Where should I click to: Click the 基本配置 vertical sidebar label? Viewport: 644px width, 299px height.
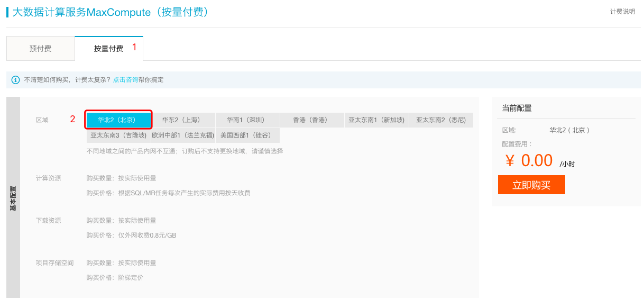13,197
